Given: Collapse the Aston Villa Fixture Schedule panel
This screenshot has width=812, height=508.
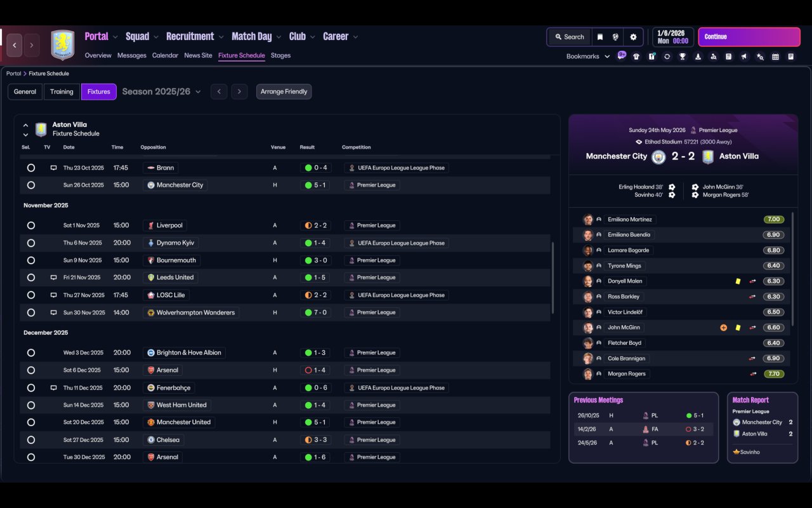Looking at the screenshot, I should point(25,126).
